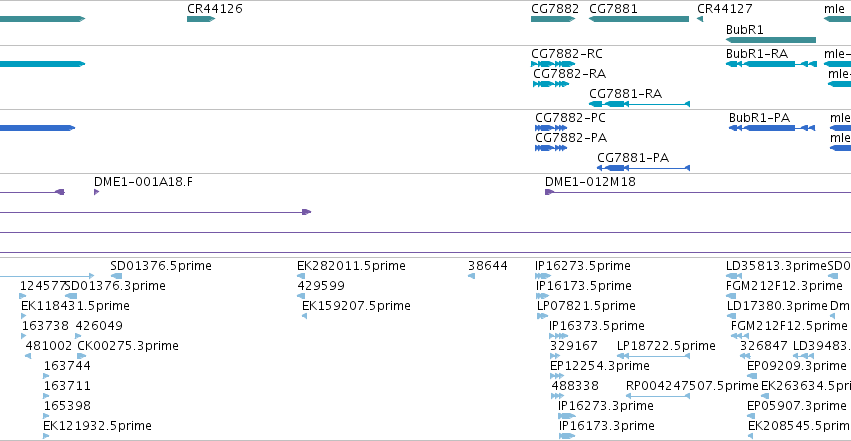Open the BubR1-RA transcript
The image size is (851, 441).
click(771, 64)
